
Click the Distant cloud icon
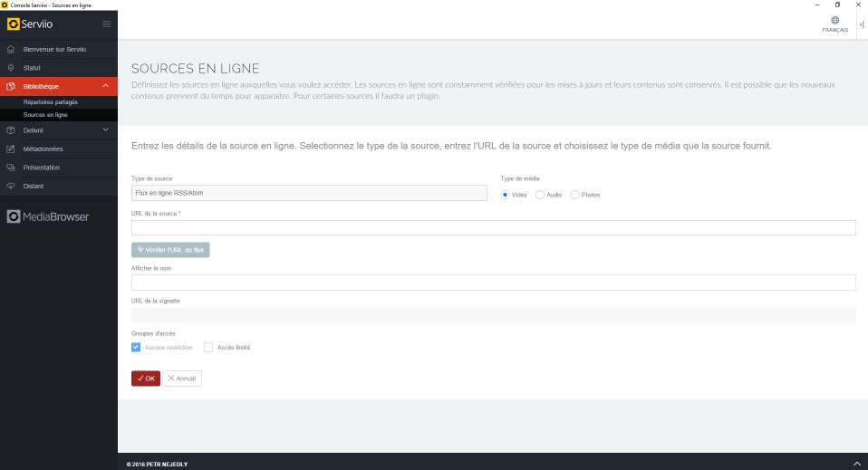11,186
